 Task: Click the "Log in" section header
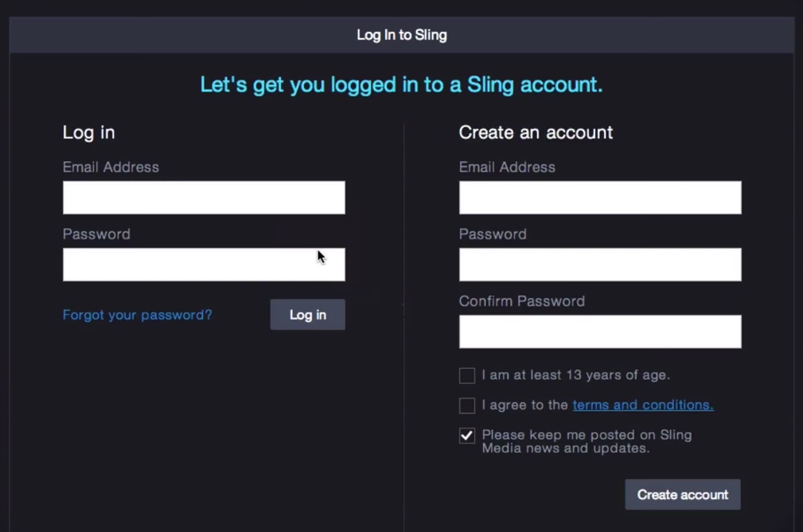[88, 132]
